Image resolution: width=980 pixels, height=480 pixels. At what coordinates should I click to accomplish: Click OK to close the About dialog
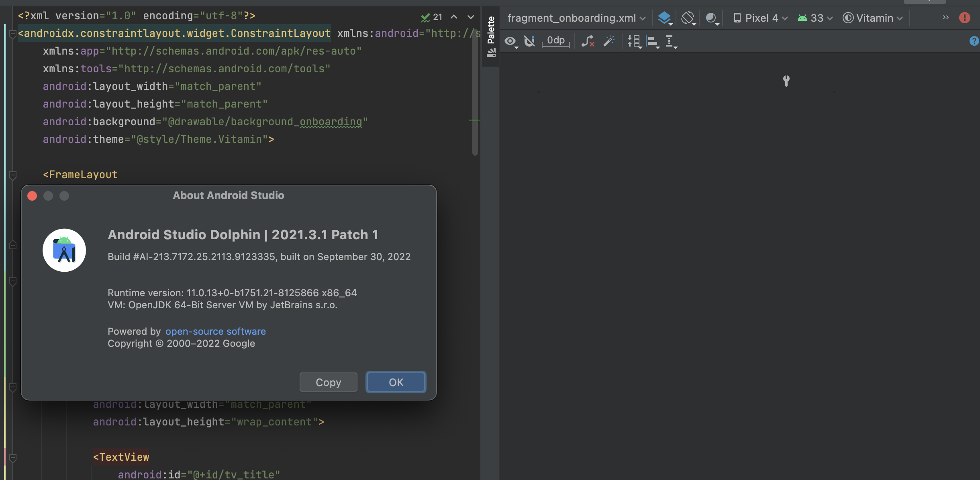click(x=395, y=382)
